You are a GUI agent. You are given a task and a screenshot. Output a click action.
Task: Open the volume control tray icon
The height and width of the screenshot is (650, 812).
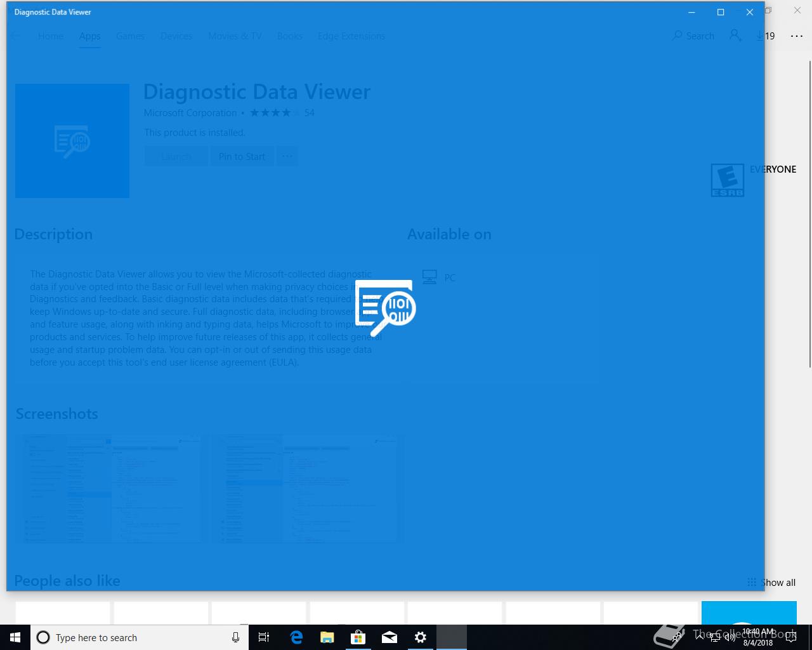tap(730, 637)
